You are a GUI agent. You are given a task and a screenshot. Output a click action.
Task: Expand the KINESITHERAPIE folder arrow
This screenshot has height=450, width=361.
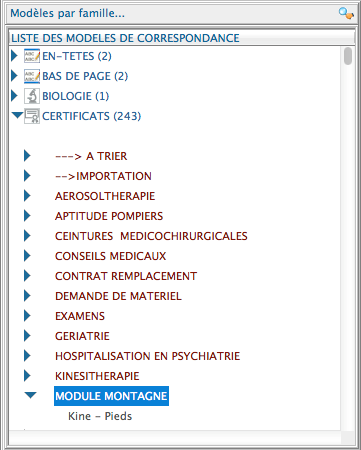[x=27, y=376]
